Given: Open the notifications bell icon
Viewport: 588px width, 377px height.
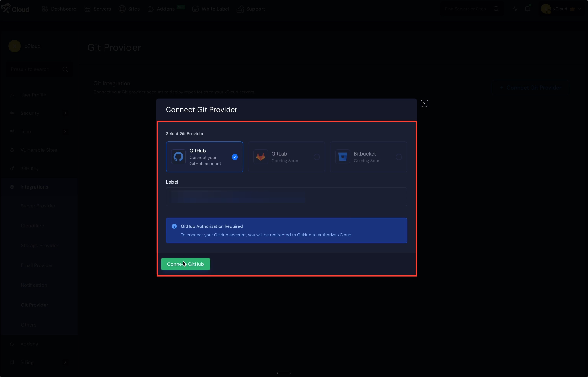Looking at the screenshot, I should (527, 9).
